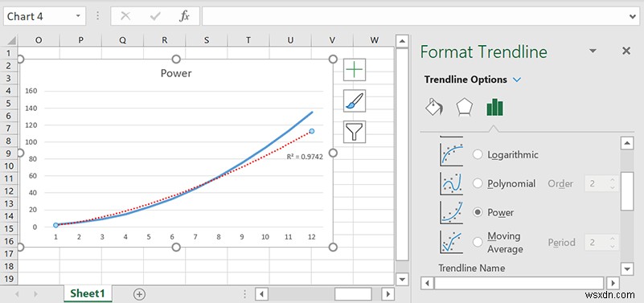Click the pane vertical scrollbar thumb

tap(627, 191)
